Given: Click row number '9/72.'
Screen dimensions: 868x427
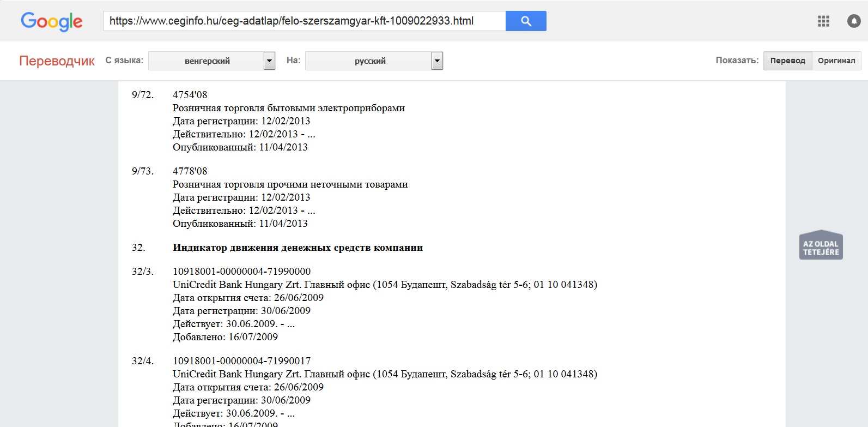Looking at the screenshot, I should pos(143,95).
